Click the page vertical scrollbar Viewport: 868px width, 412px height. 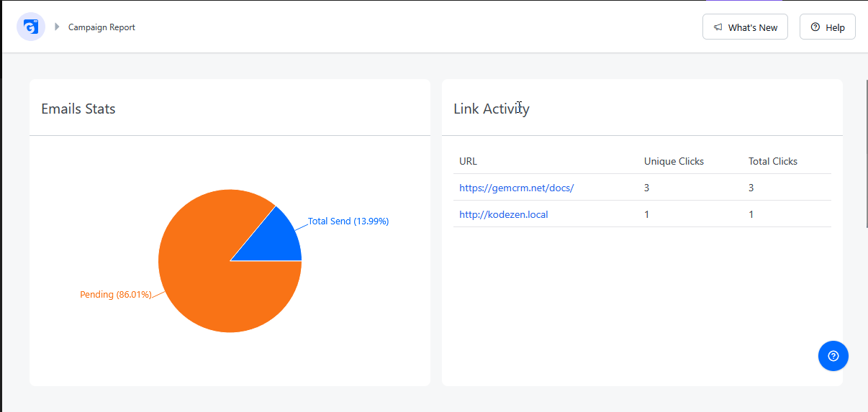[x=866, y=154]
